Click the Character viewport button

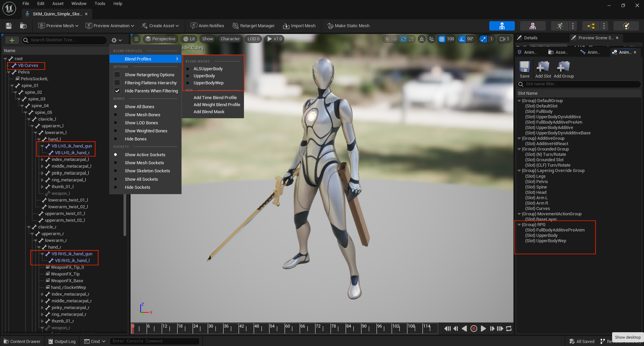[230, 39]
